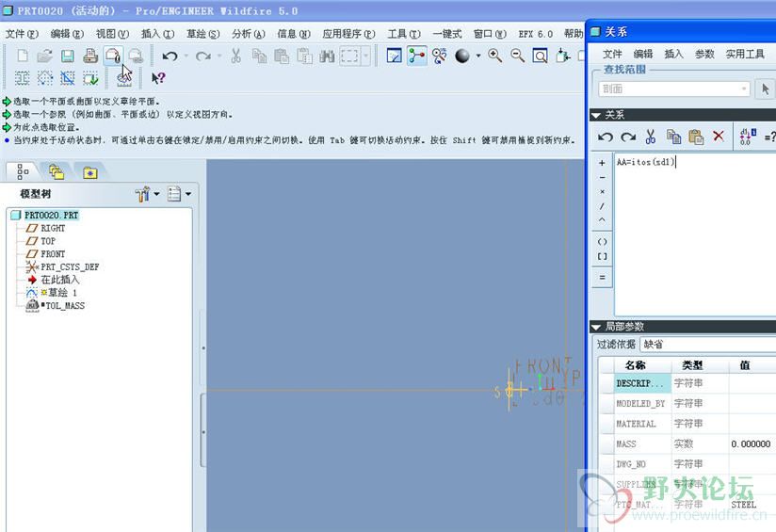Open the 视图 menu

pyautogui.click(x=112, y=34)
